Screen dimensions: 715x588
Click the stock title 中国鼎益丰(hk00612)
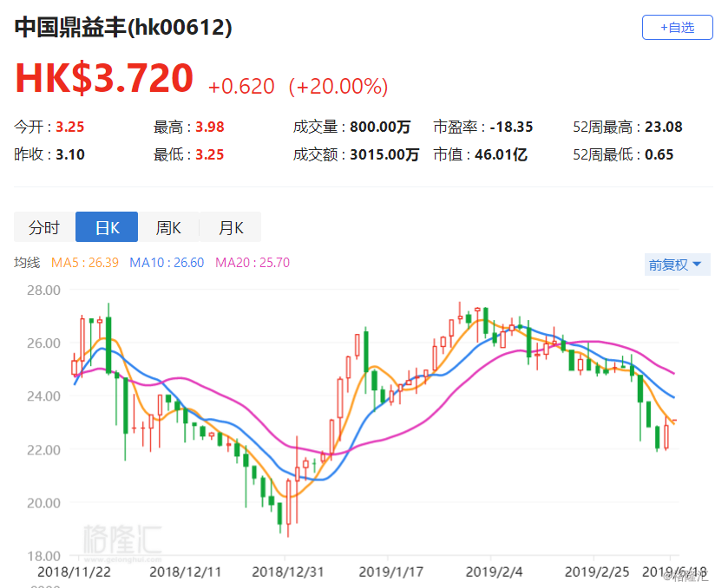(123, 28)
